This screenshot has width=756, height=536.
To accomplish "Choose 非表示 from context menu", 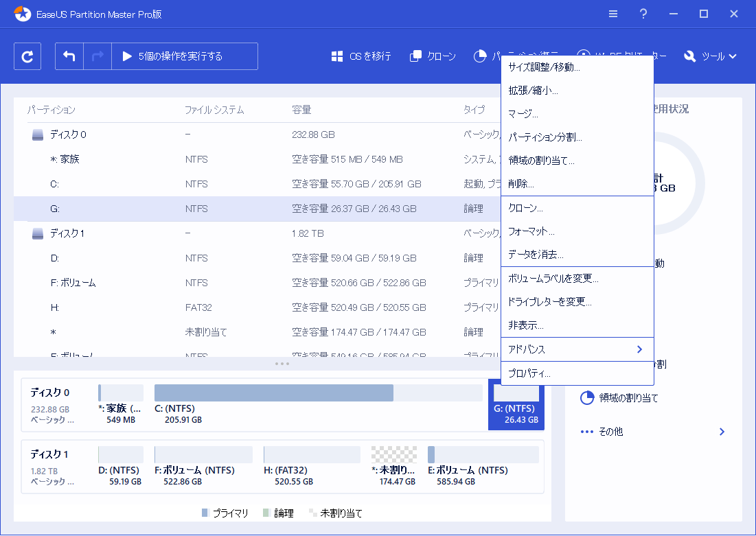I will pyautogui.click(x=577, y=325).
